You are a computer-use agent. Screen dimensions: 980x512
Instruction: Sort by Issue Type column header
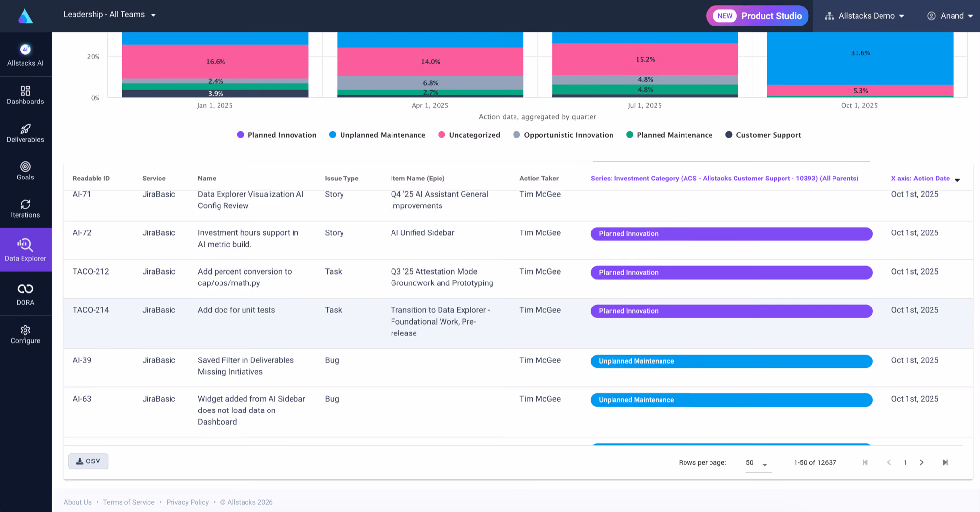click(x=342, y=179)
